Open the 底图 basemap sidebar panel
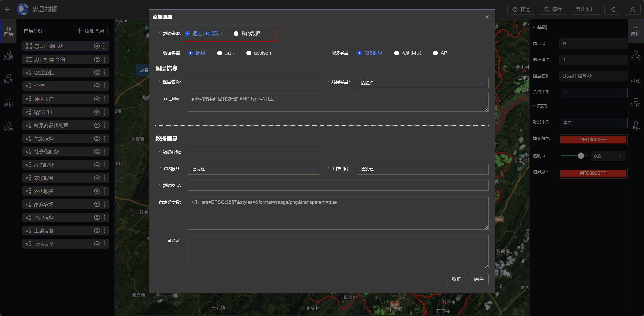The height and width of the screenshot is (316, 644). (x=9, y=78)
